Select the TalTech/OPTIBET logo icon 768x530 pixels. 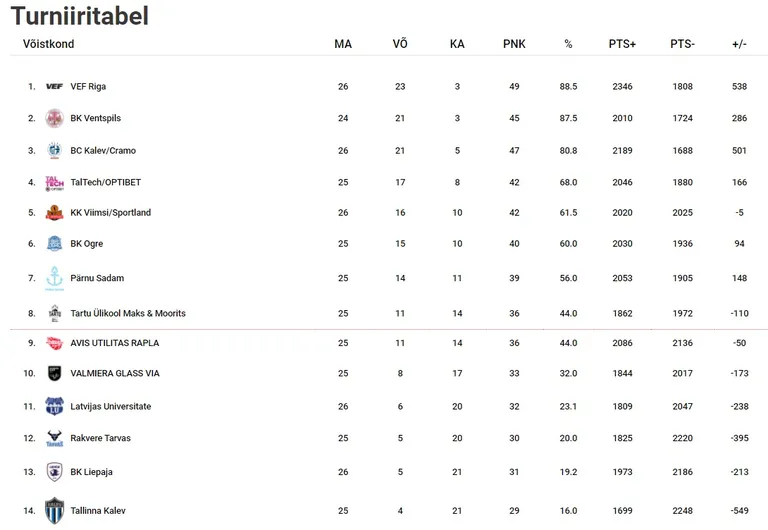[54, 183]
